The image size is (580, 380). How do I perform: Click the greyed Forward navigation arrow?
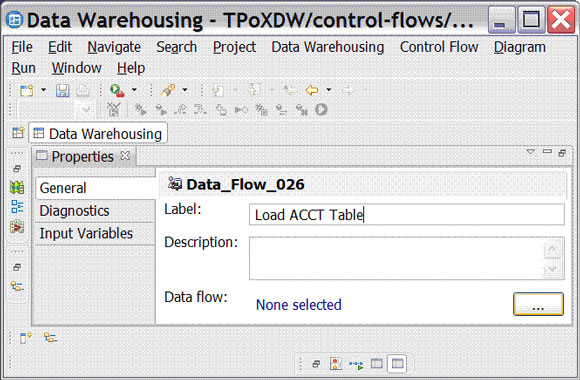[348, 90]
